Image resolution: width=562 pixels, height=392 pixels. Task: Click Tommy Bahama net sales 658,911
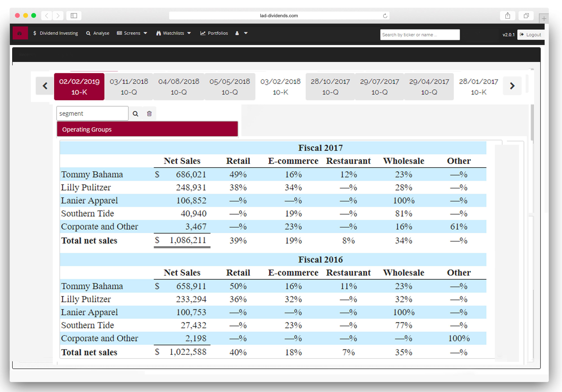191,286
